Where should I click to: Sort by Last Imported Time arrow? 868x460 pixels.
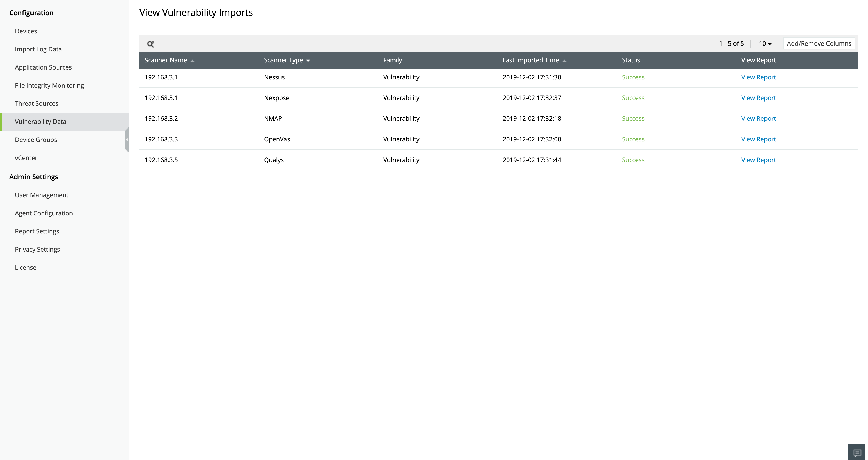564,61
